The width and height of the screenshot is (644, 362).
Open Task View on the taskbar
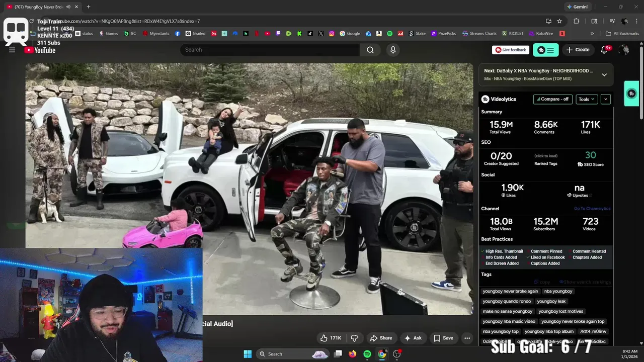[338, 354]
